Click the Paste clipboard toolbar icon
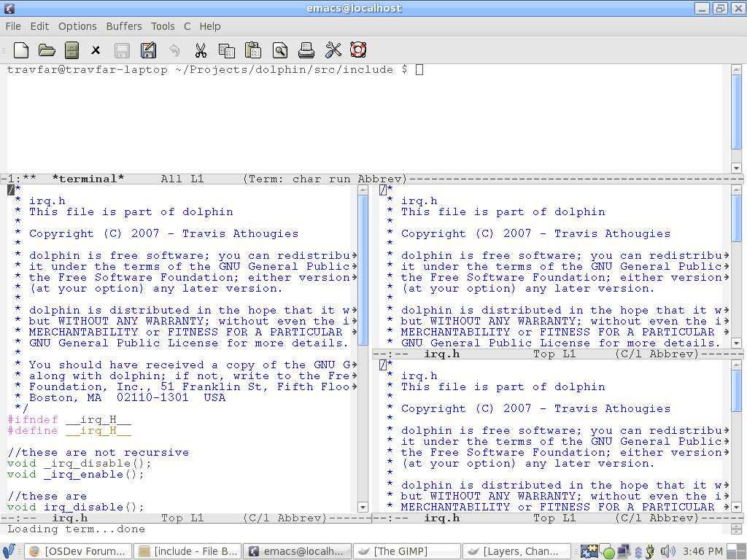 253,50
